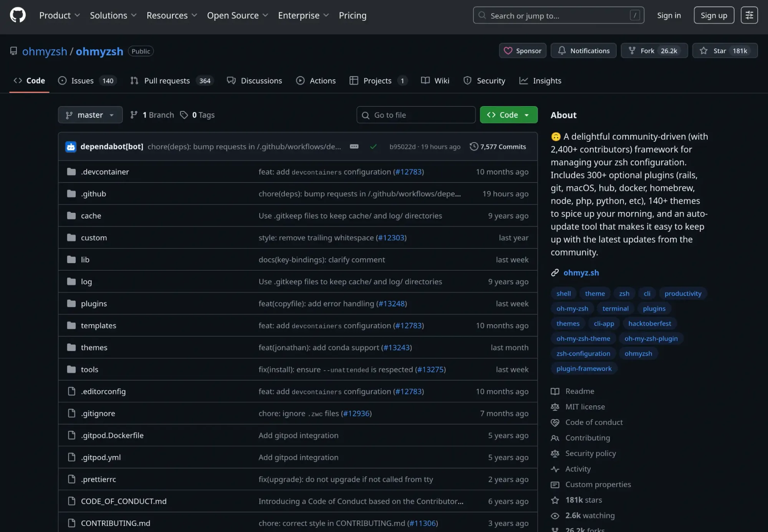Viewport: 768px width, 532px height.
Task: Expand the Open Source menu
Action: pyautogui.click(x=237, y=15)
